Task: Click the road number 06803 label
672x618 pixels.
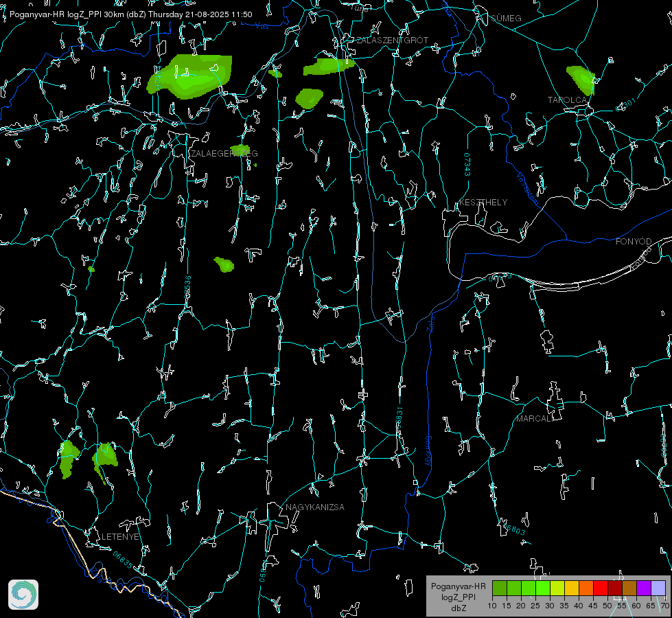Action: 515,529
